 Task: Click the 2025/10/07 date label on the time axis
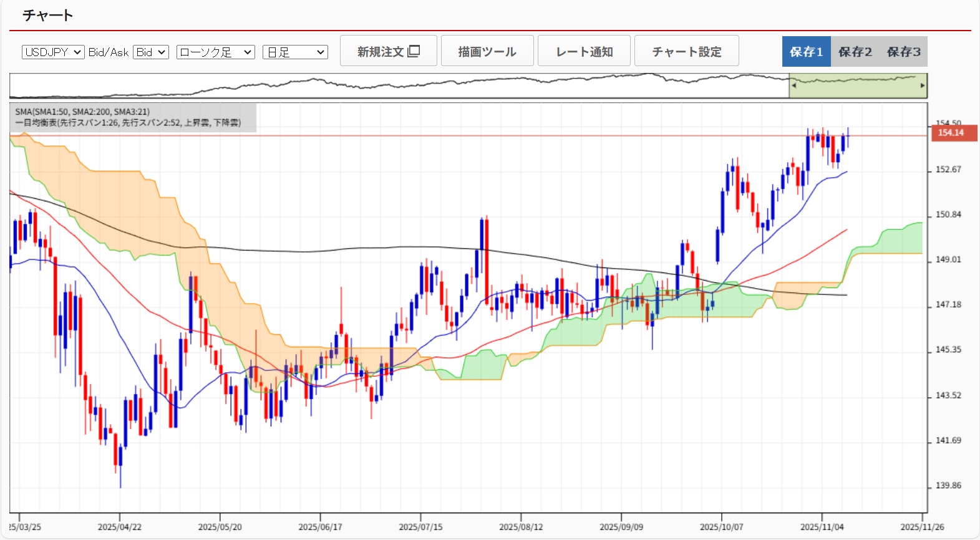pyautogui.click(x=721, y=527)
